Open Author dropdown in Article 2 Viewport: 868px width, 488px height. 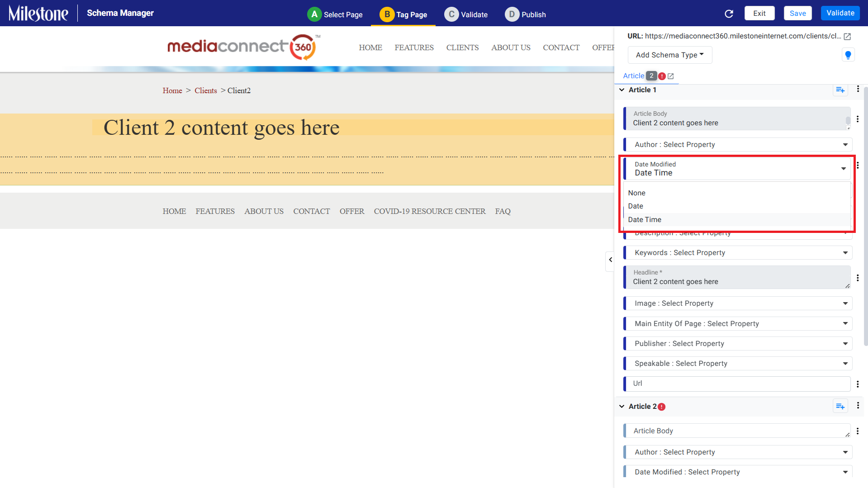pos(738,452)
